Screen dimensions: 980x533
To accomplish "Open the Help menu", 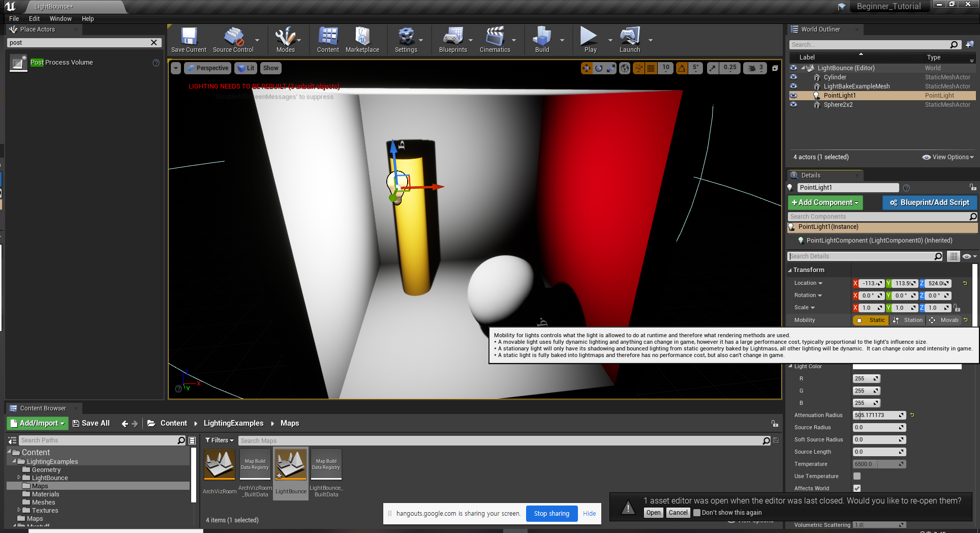I will pos(88,18).
